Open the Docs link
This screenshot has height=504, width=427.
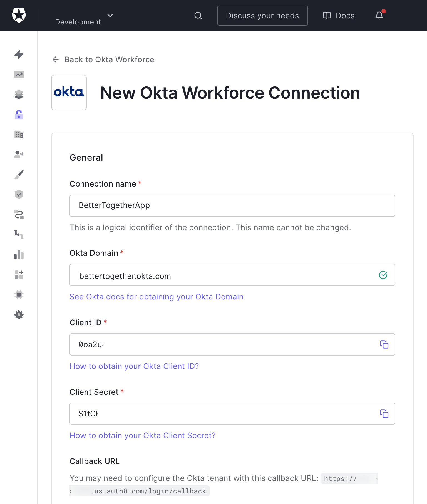pyautogui.click(x=338, y=16)
